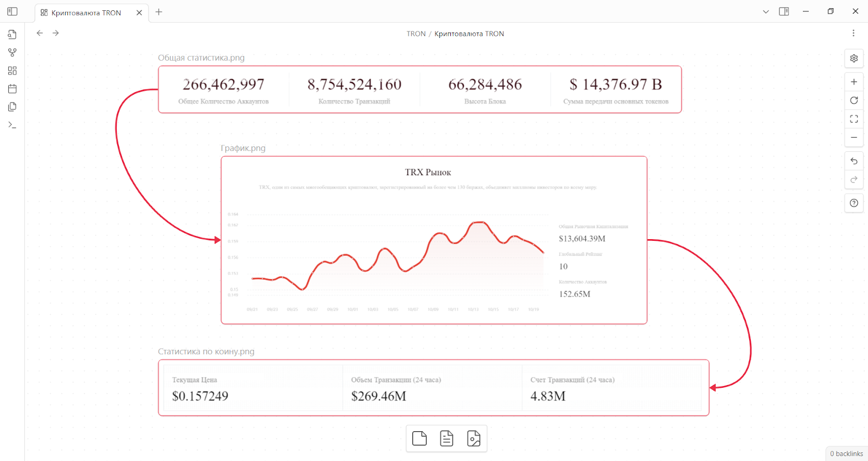
Task: Add media from vault to canvas
Action: [474, 438]
